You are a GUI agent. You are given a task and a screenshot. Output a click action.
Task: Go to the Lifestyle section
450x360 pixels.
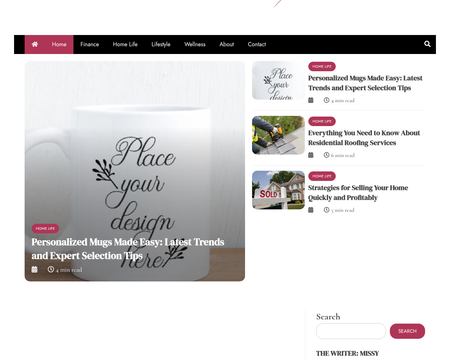[x=161, y=44]
